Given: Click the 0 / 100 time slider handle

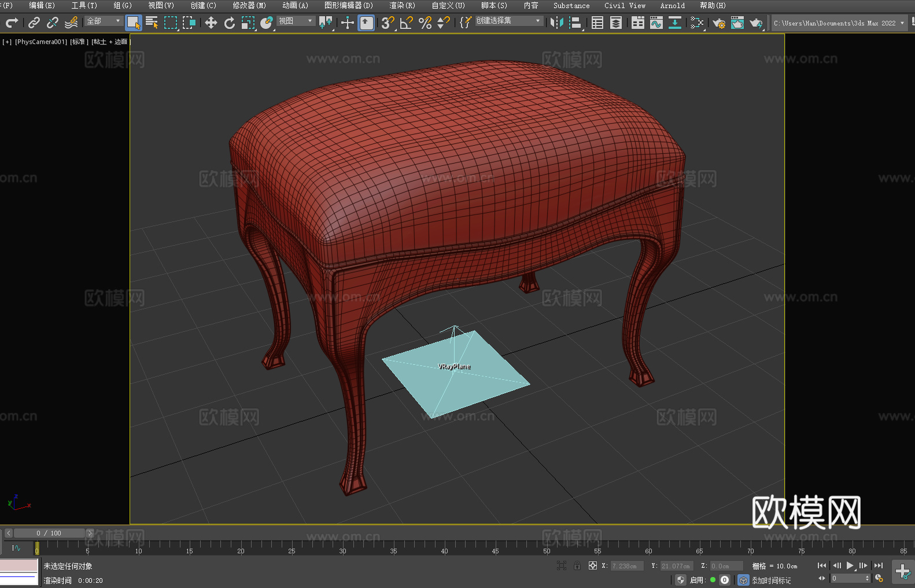Looking at the screenshot, I should [x=49, y=533].
